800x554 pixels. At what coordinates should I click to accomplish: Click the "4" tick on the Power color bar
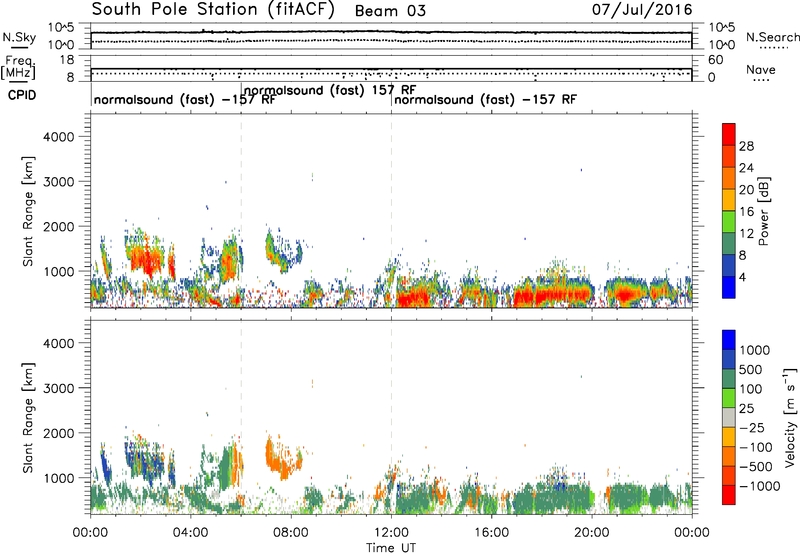(743, 278)
